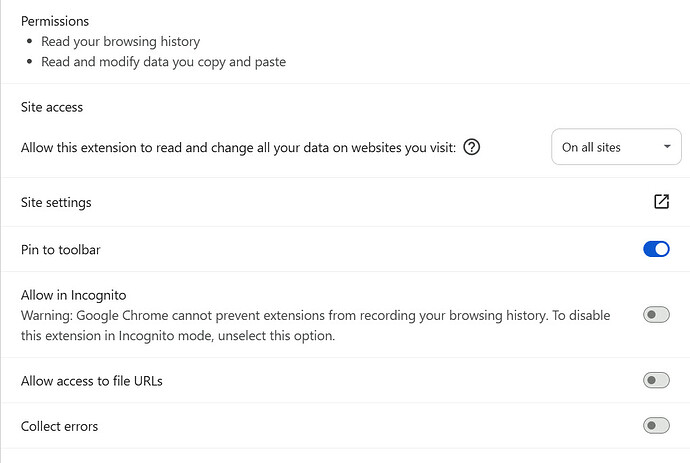Enable the Allow in Incognito toggle

656,315
